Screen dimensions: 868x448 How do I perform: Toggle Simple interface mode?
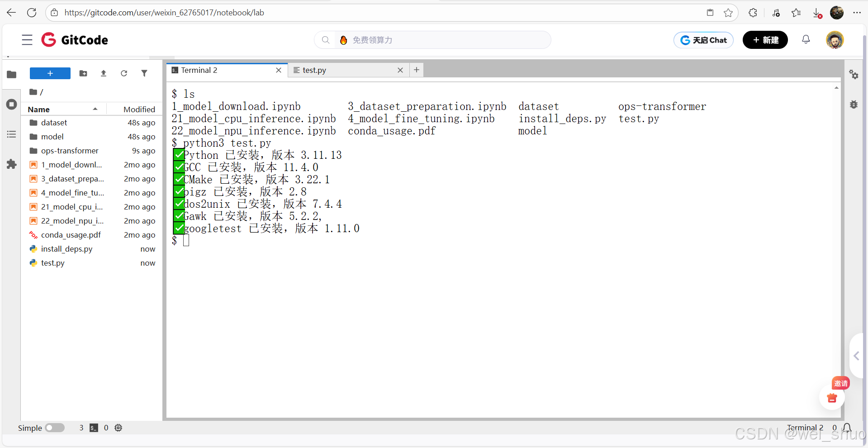pos(55,428)
